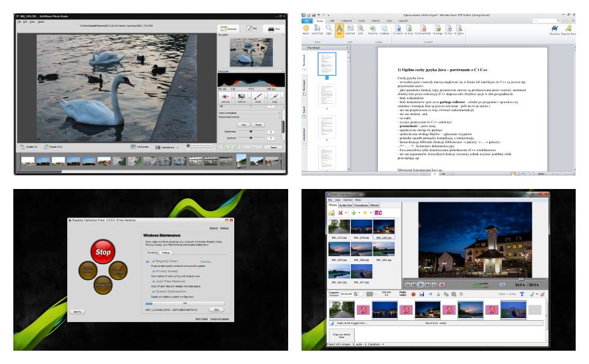Viewport: 589px width, 364px height.
Task: Select page 2 thumbnail in PDF Editor
Action: click(x=327, y=96)
